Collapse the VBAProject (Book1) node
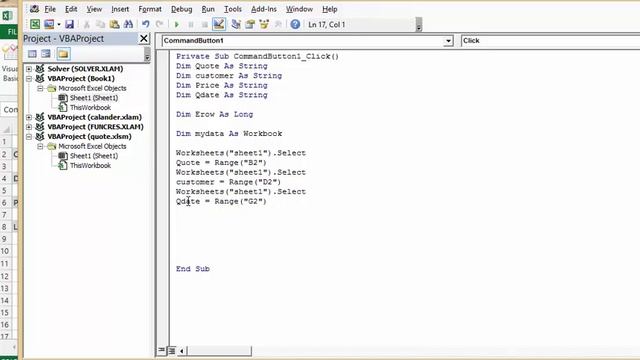Viewport: 640px width, 360px height. tap(29, 79)
